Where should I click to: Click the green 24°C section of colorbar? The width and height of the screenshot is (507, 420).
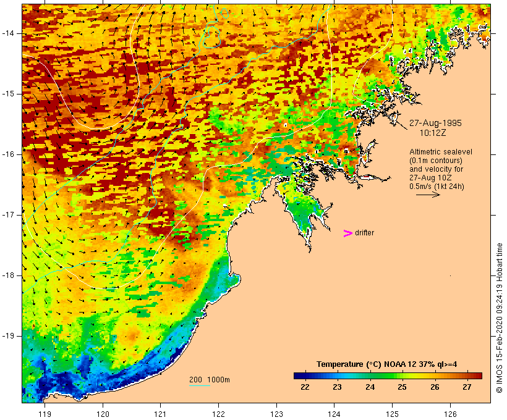370,376
